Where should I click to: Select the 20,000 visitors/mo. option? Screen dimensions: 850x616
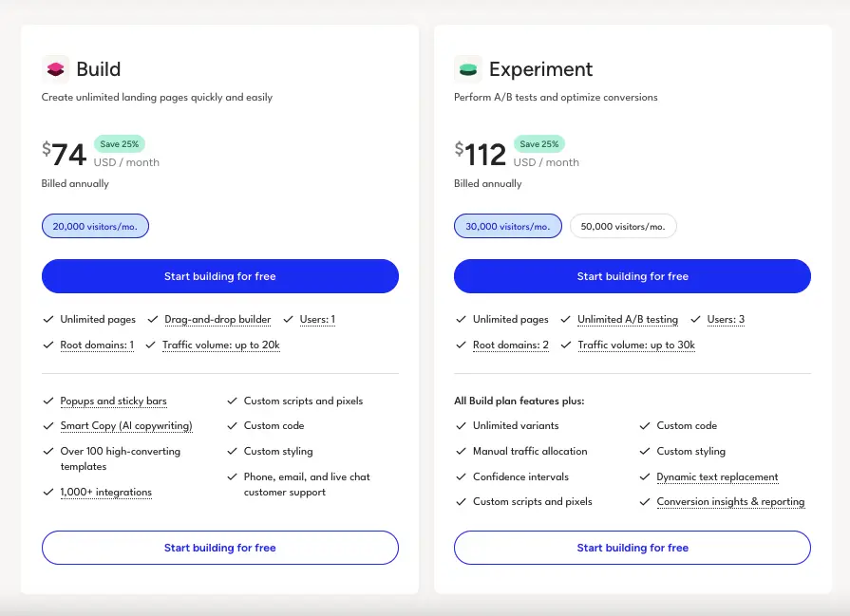95,226
